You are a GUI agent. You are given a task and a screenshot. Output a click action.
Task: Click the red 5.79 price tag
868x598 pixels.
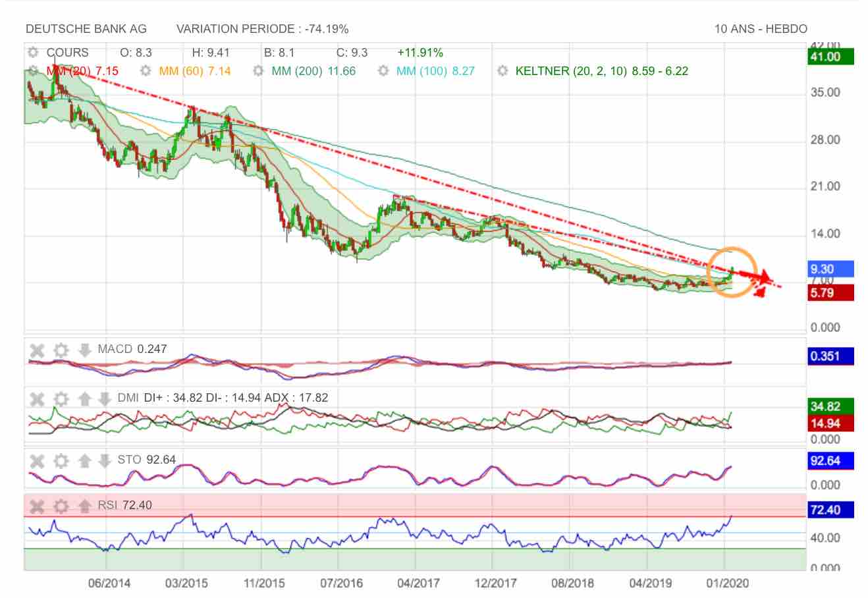[830, 293]
